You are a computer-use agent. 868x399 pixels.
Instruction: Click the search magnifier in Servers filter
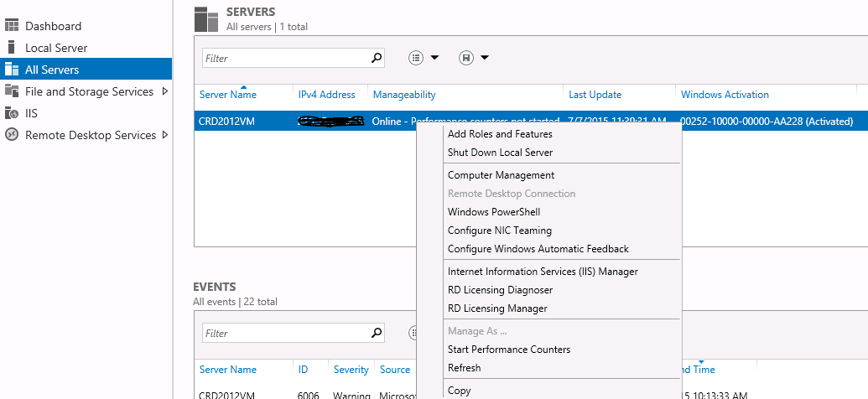click(x=377, y=58)
